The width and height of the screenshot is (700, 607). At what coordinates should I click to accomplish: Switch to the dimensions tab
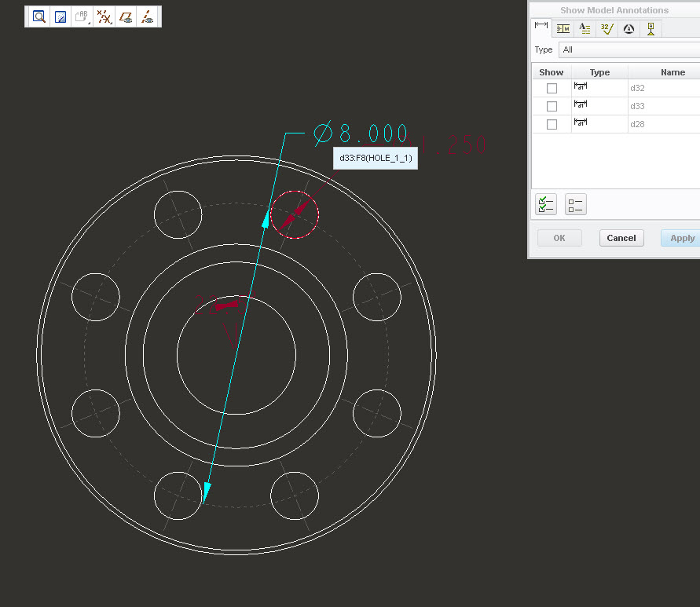pos(541,26)
